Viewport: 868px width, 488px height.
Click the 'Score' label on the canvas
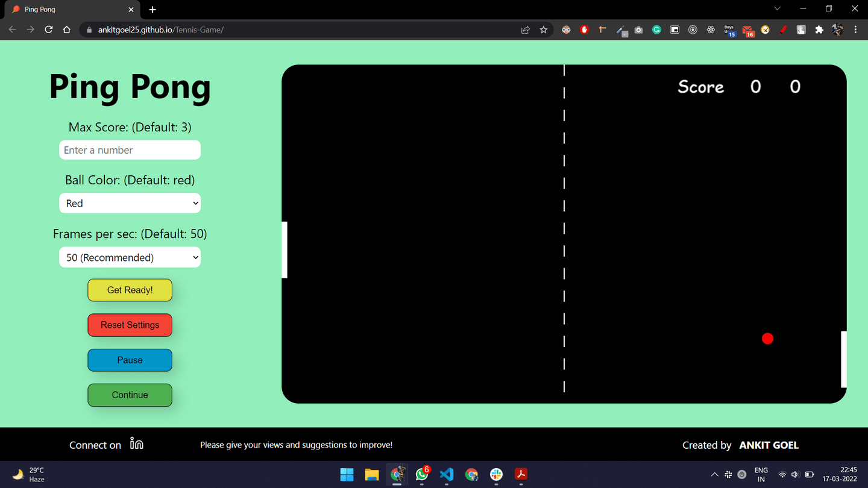tap(700, 87)
